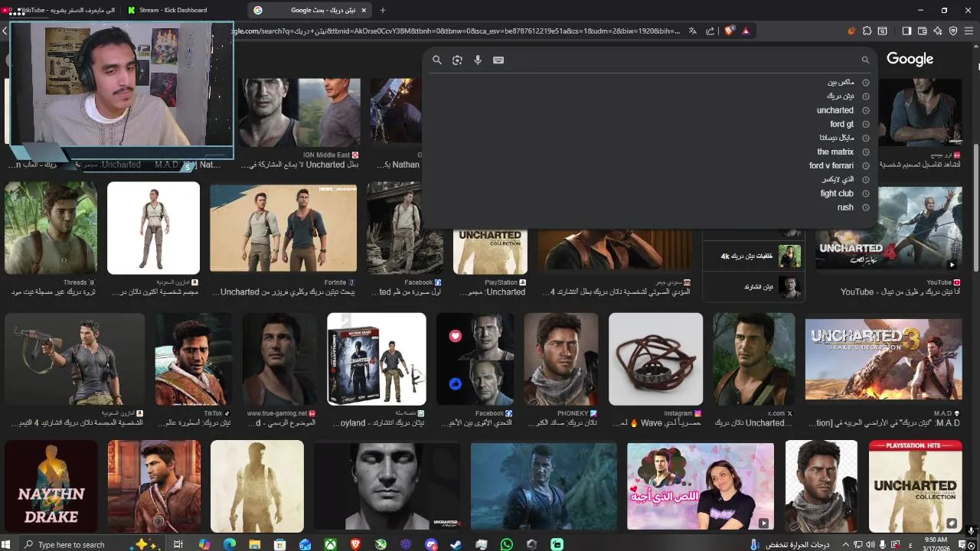Open the 'Naythn Drake' poster image
Viewport: 980px width, 551px height.
click(x=51, y=485)
